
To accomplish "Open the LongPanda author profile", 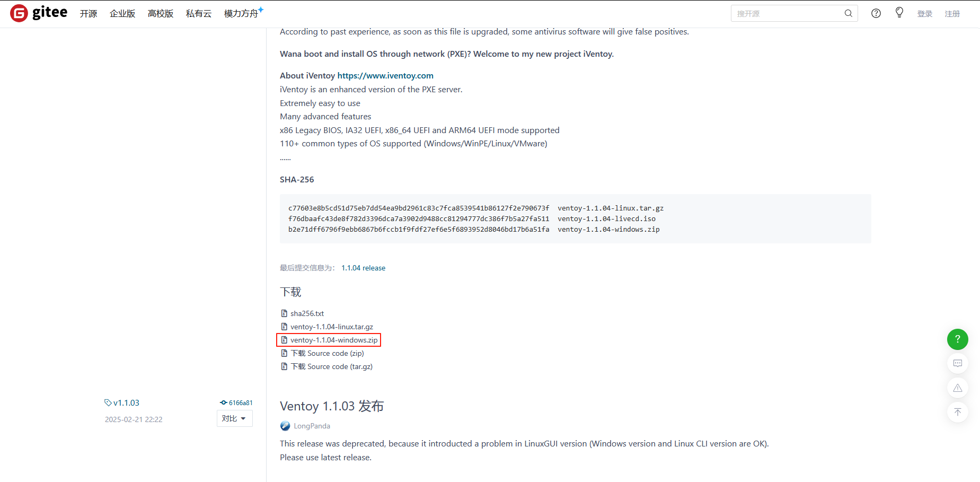I will click(312, 426).
